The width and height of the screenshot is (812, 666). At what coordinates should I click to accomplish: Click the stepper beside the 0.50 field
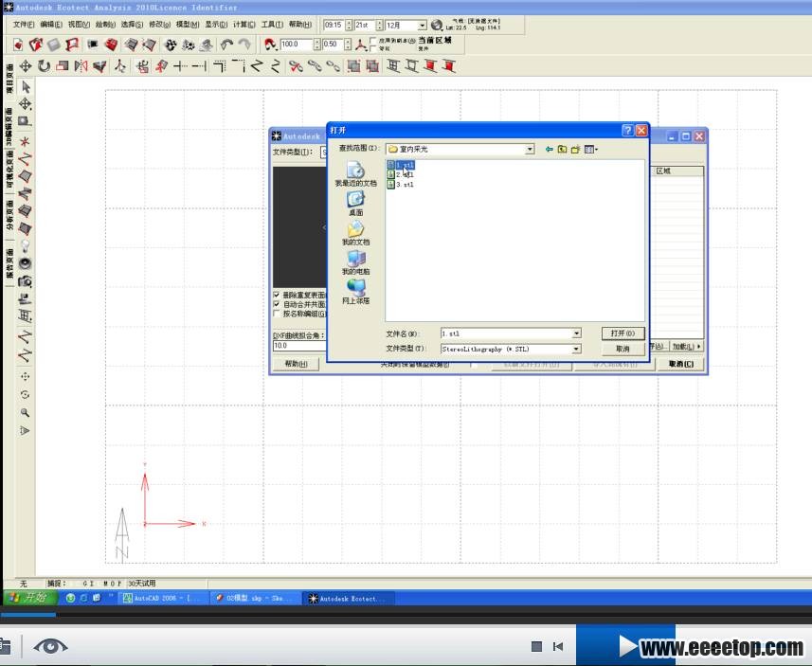point(348,45)
